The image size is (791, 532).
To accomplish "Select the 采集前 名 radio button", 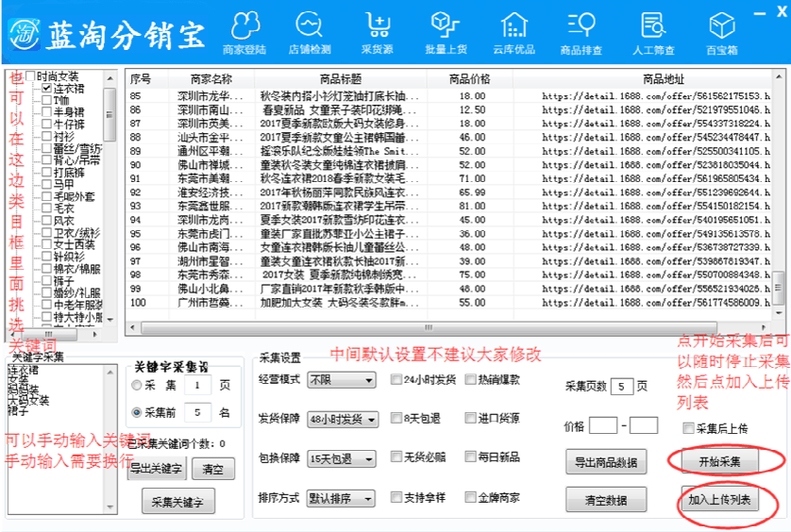I will pyautogui.click(x=136, y=412).
